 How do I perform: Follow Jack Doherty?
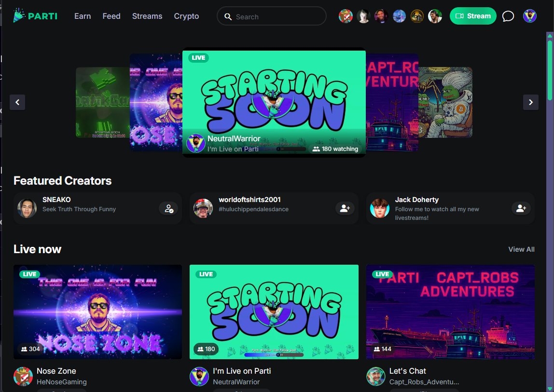pyautogui.click(x=521, y=208)
